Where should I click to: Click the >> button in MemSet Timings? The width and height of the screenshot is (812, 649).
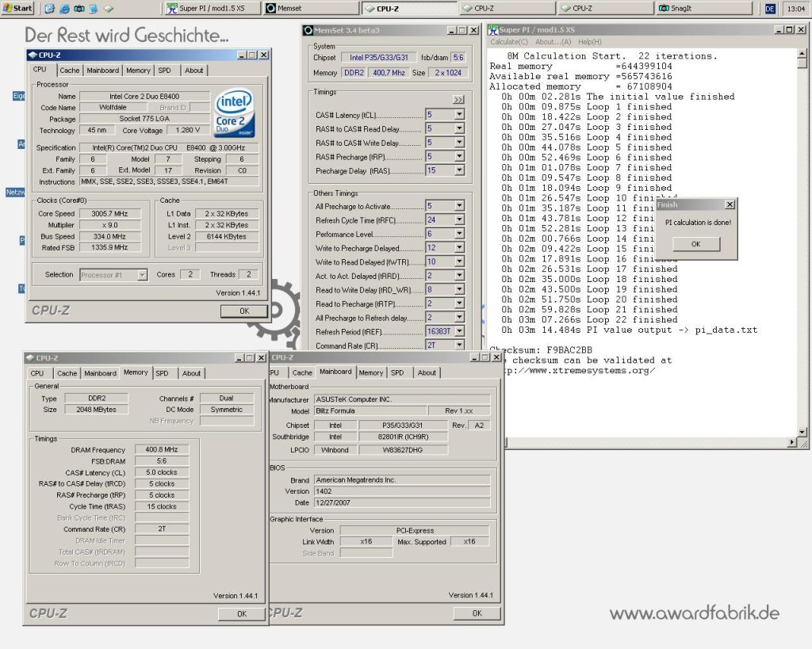coord(459,100)
